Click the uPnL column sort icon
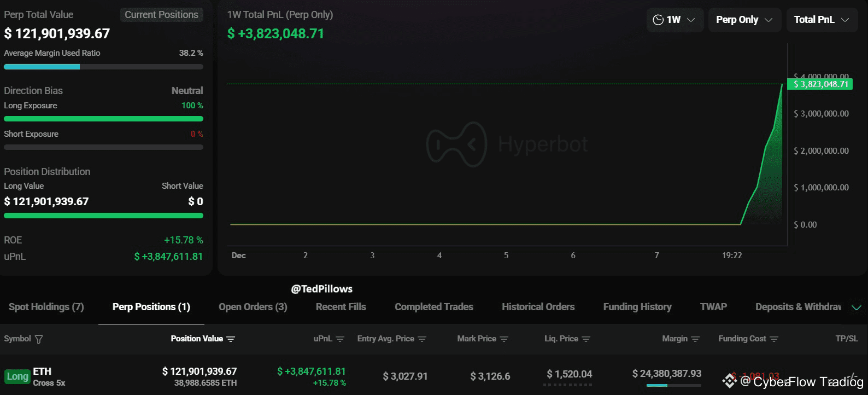 tap(340, 339)
